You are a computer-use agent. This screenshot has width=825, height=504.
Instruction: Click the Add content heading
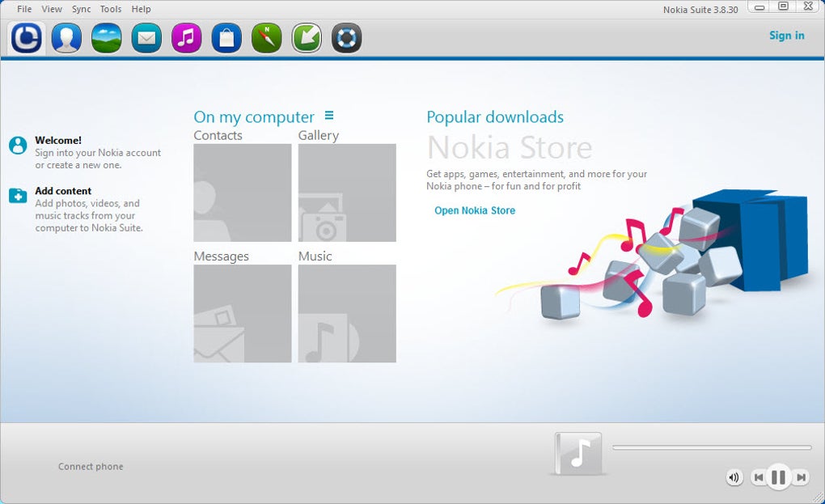click(63, 190)
